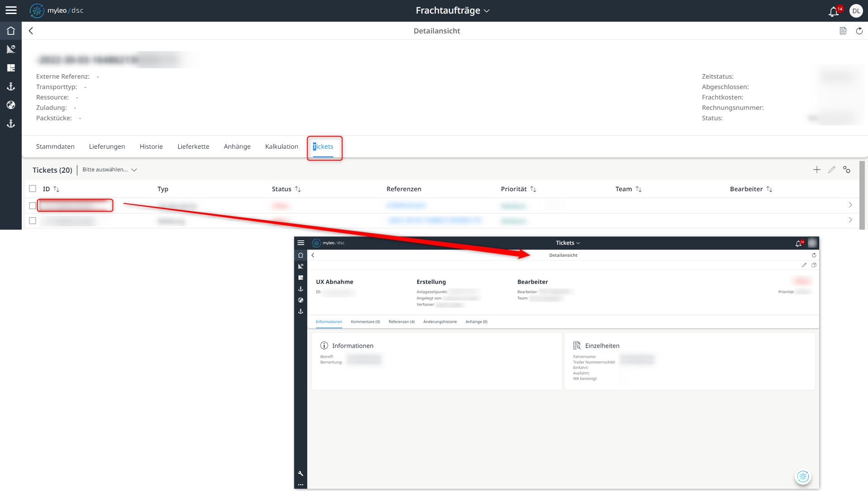Refresh the Frachtaufträge Detailansicht
The width and height of the screenshot is (868, 491).
(859, 31)
